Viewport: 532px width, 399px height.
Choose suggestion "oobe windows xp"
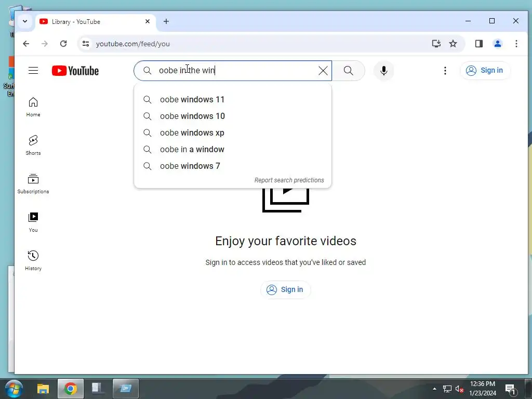[233, 132]
